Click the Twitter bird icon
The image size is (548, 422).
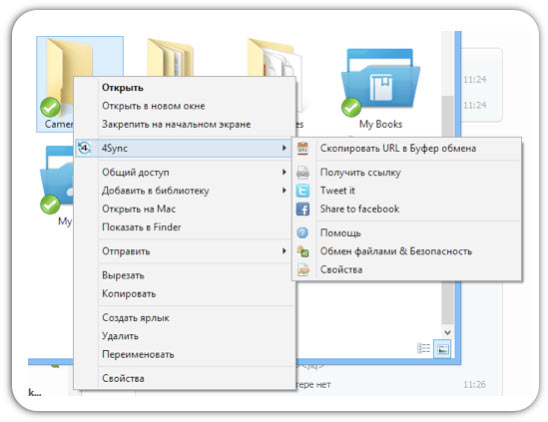303,191
